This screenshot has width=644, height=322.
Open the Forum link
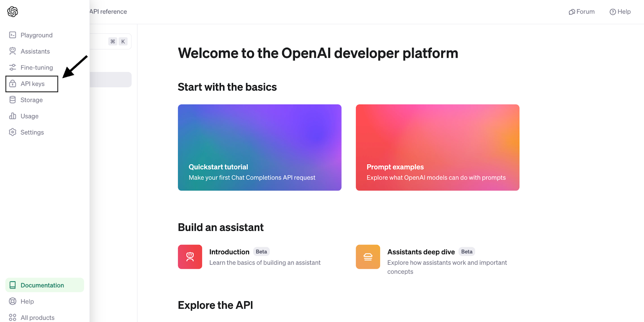[x=582, y=12]
